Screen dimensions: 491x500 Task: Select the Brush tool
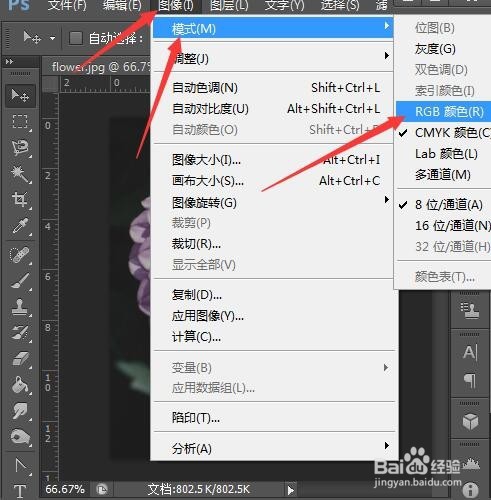[20, 281]
